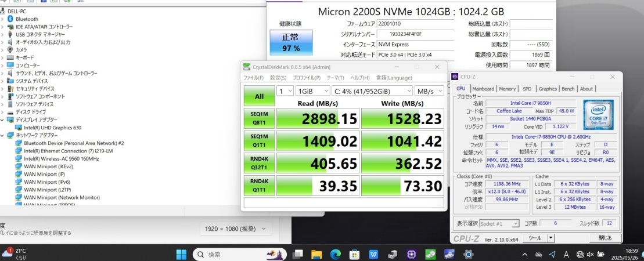Viewport: 644px width, 261px height.
Task: Click the Bluetooth device icon in Device Manager
Action: click(x=10, y=19)
